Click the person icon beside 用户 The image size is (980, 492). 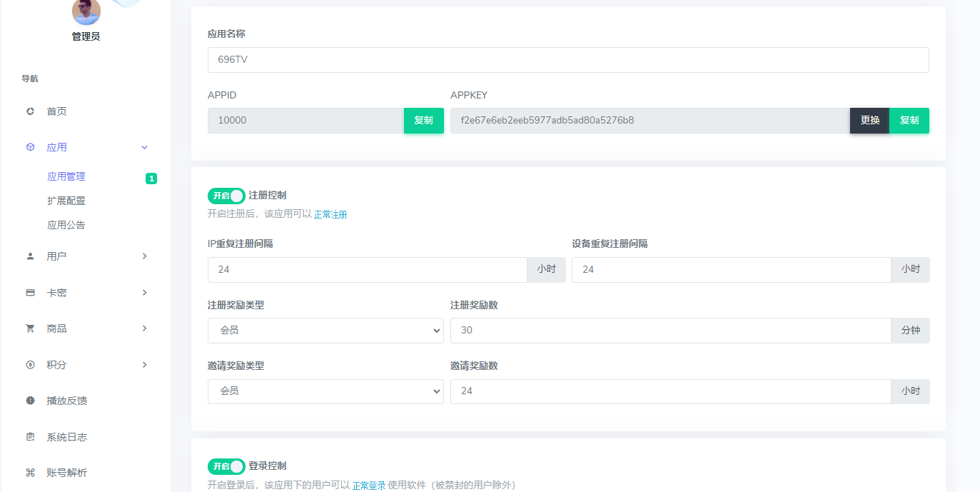pos(30,256)
